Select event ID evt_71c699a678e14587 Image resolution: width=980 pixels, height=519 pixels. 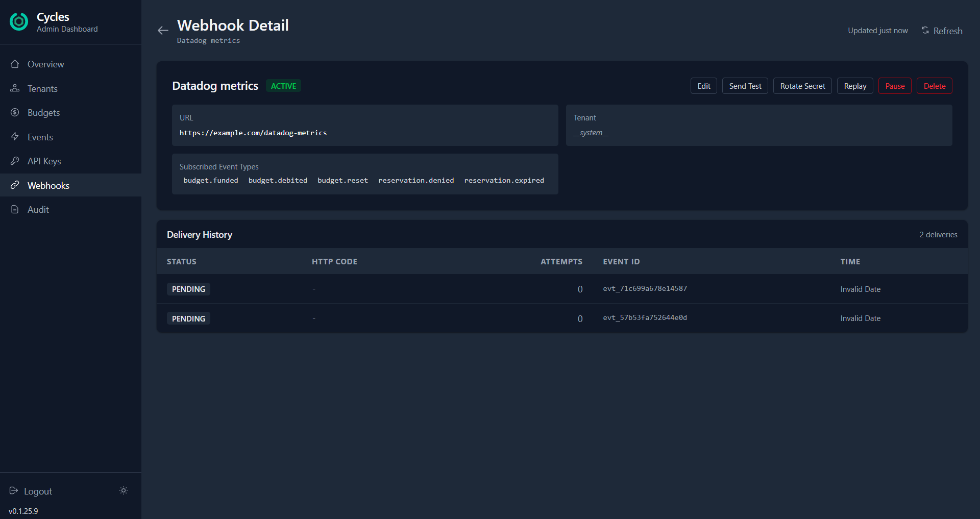click(645, 288)
